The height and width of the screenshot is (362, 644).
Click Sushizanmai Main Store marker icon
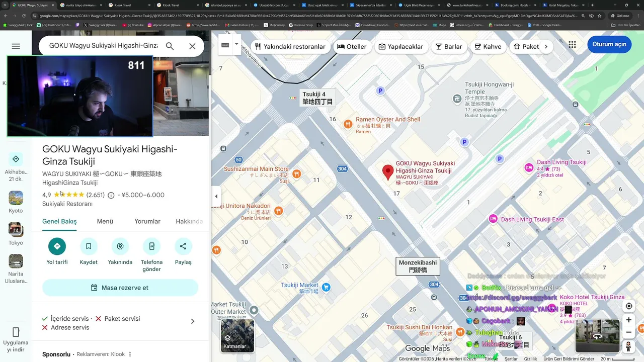[297, 174]
